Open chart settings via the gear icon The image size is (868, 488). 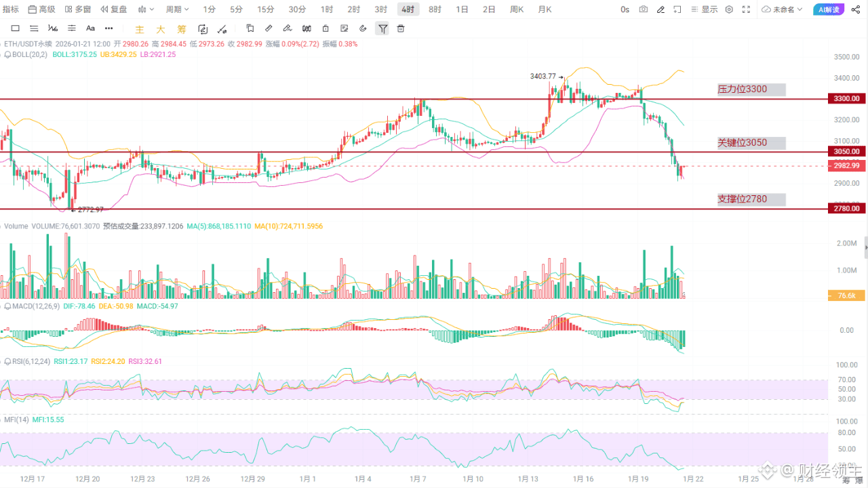click(729, 9)
